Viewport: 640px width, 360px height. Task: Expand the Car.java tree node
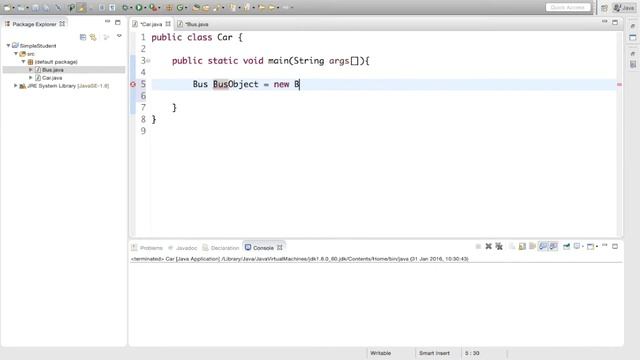(31, 78)
